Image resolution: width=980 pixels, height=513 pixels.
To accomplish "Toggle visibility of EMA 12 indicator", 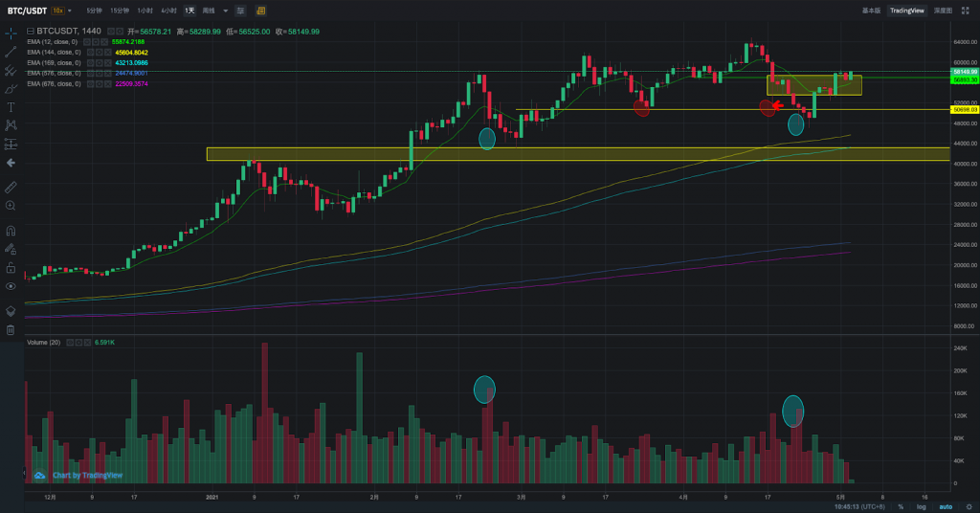I will point(87,42).
